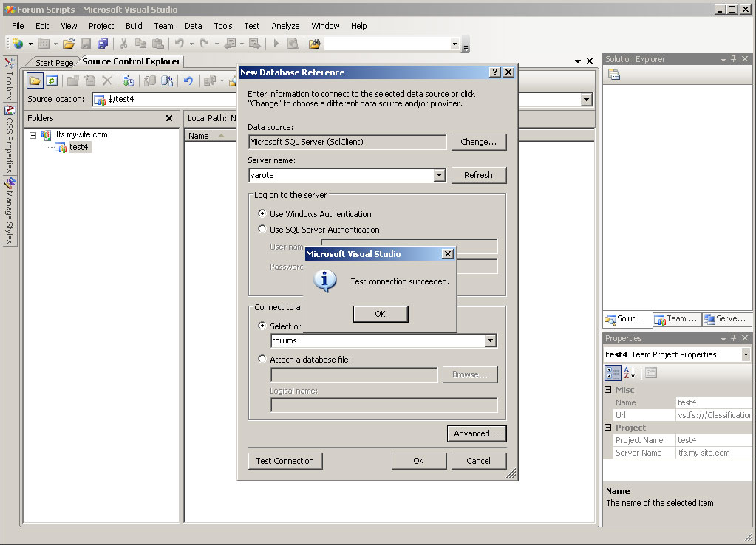Click the Copy toolbar icon

click(140, 44)
